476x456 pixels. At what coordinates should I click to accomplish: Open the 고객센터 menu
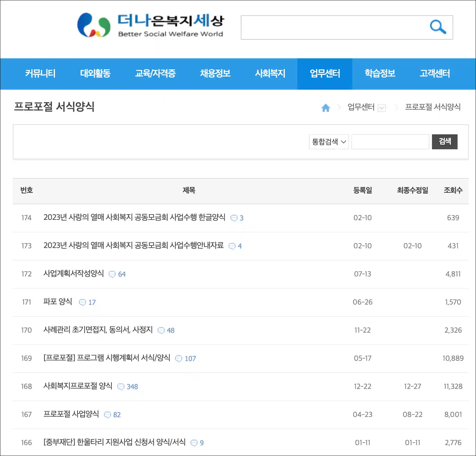point(435,74)
